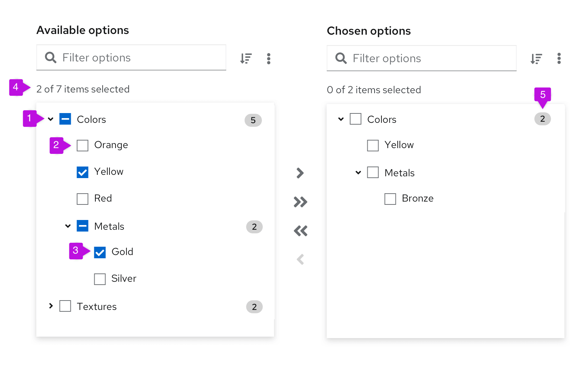
Task: Click sort icon in Chosen options pane
Action: pos(536,59)
